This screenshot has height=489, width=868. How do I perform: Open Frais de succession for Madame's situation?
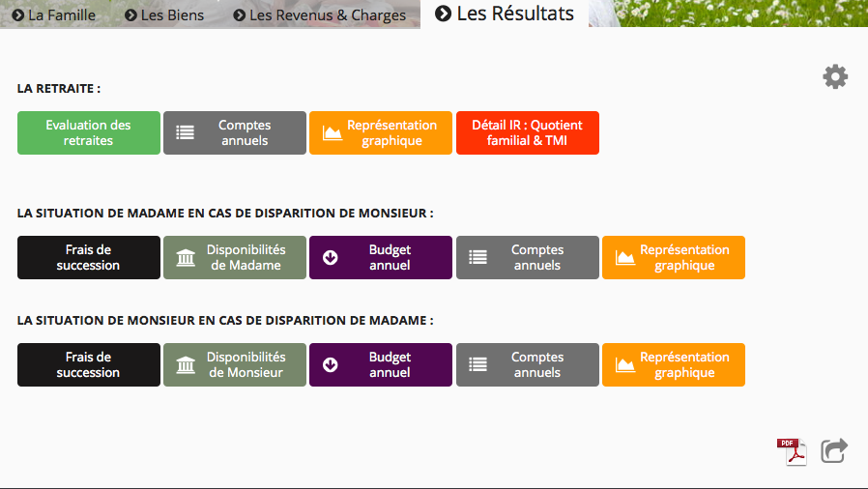pos(89,258)
